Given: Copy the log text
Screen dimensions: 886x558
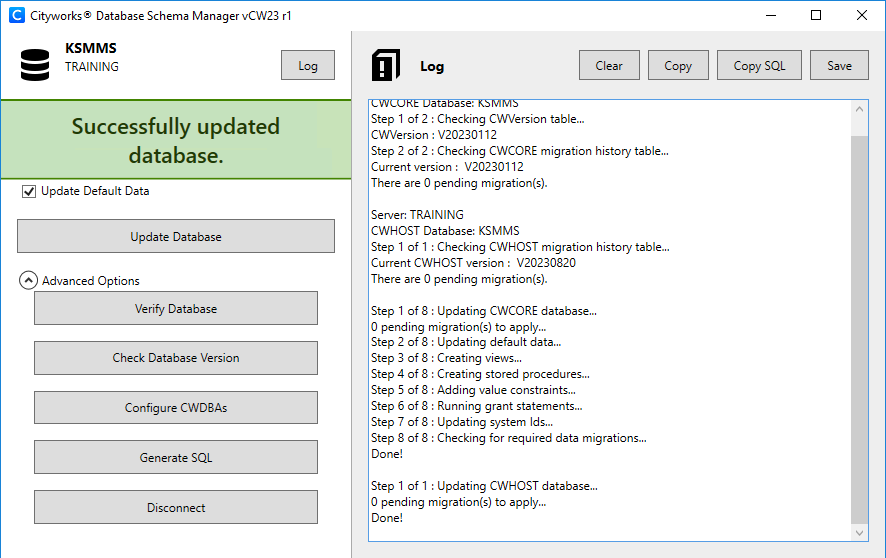Looking at the screenshot, I should click(678, 66).
